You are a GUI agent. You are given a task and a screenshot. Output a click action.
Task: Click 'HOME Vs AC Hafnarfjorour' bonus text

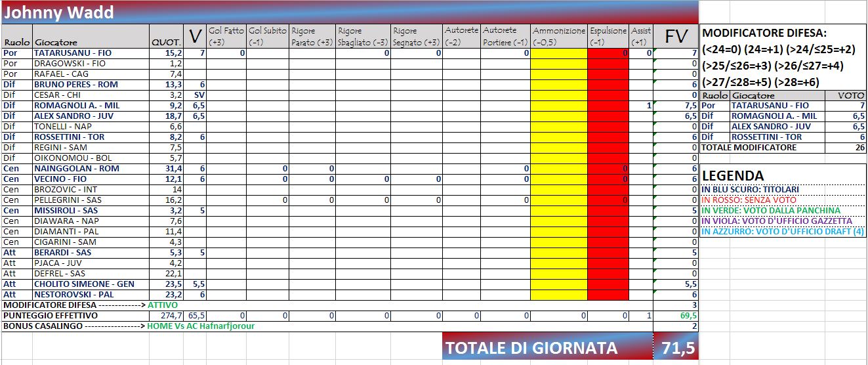201,326
